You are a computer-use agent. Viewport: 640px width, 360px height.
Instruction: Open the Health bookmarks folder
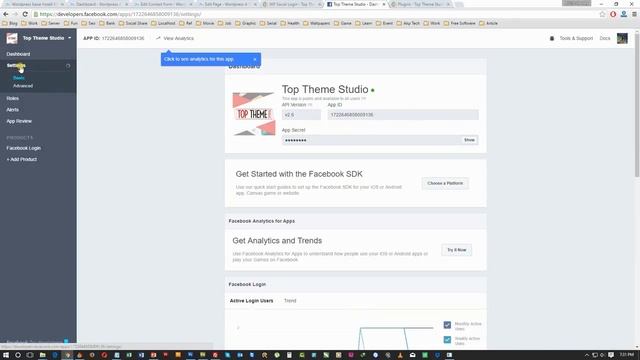click(290, 24)
